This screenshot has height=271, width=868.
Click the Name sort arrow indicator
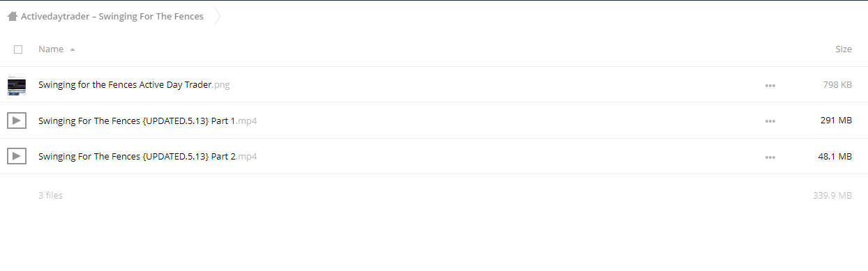tap(73, 49)
